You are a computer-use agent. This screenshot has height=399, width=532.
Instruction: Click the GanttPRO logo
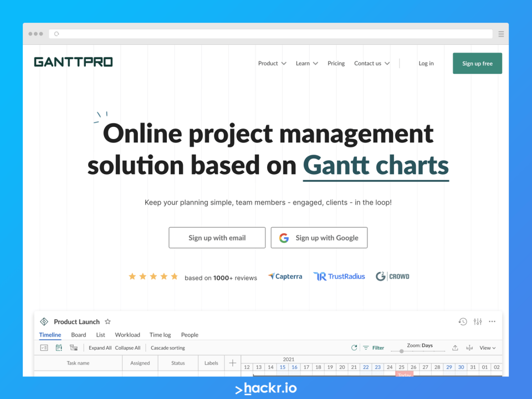tap(73, 62)
